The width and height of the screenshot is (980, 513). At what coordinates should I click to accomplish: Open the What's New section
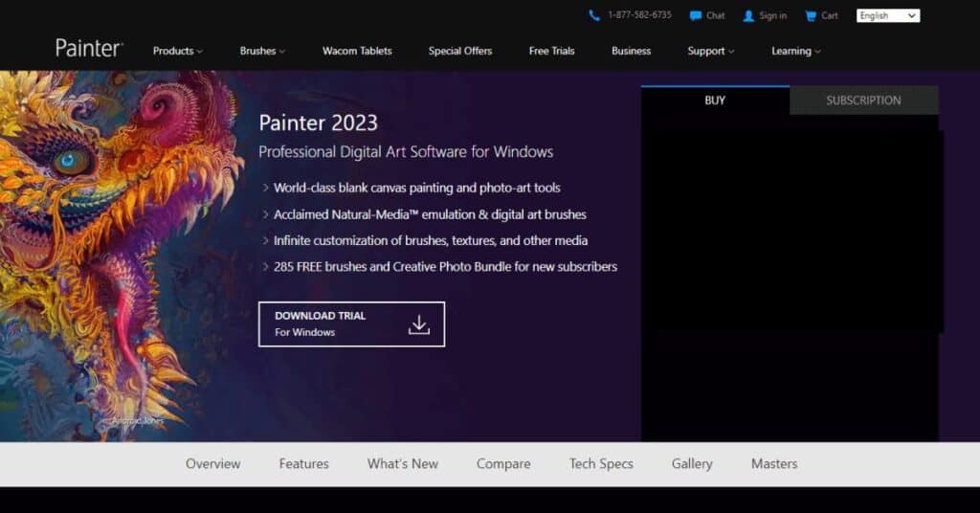click(403, 464)
